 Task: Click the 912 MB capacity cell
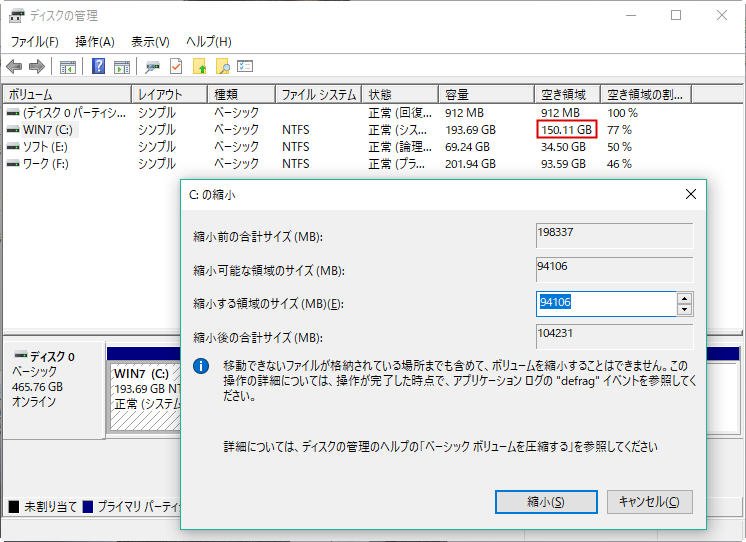pyautogui.click(x=464, y=113)
